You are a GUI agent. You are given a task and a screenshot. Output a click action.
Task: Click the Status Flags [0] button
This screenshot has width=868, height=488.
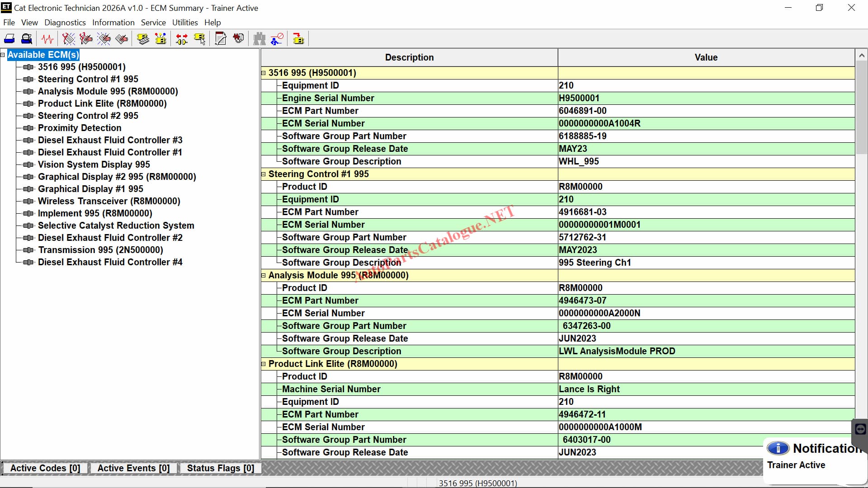[221, 468]
